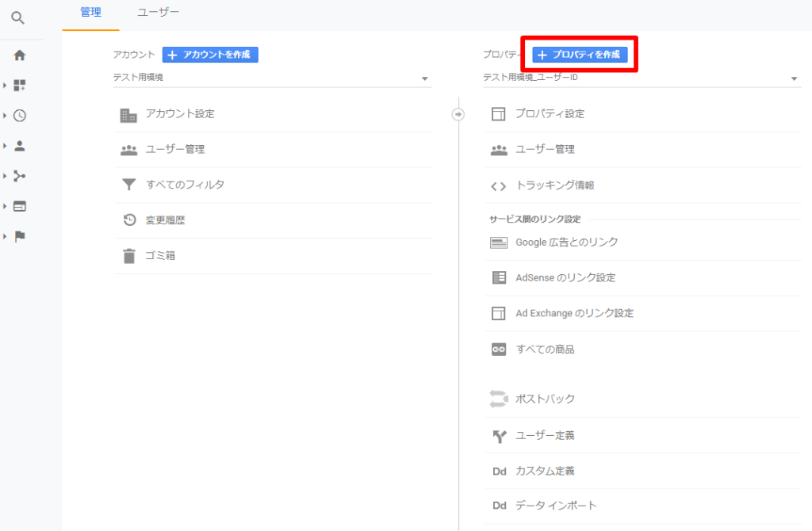Open すべての商品 link
Screen dimensions: 812x531
(x=545, y=350)
